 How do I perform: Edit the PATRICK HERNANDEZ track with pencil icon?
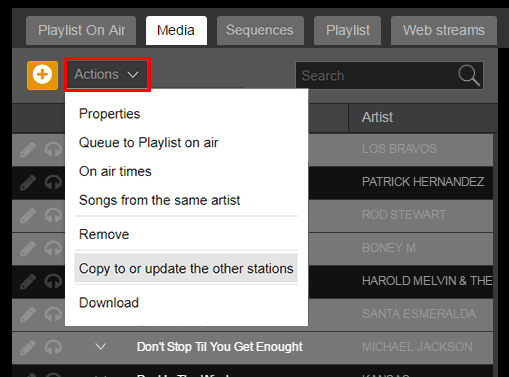(28, 183)
